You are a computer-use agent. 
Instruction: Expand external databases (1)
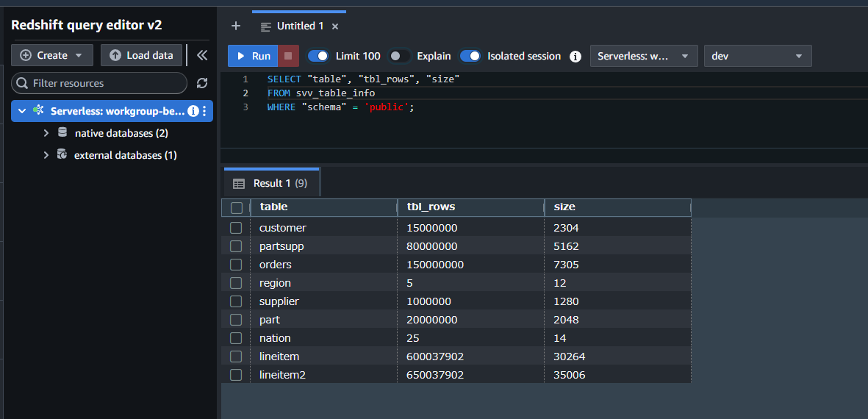click(x=46, y=155)
